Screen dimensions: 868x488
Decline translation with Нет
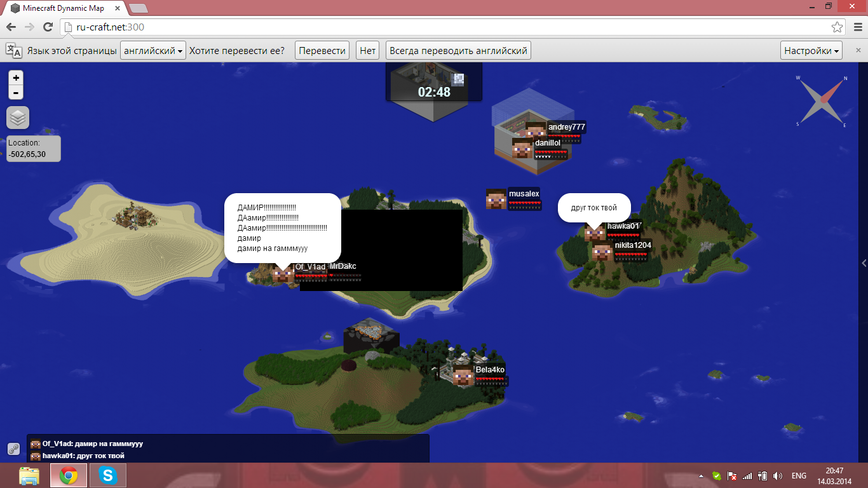click(368, 51)
